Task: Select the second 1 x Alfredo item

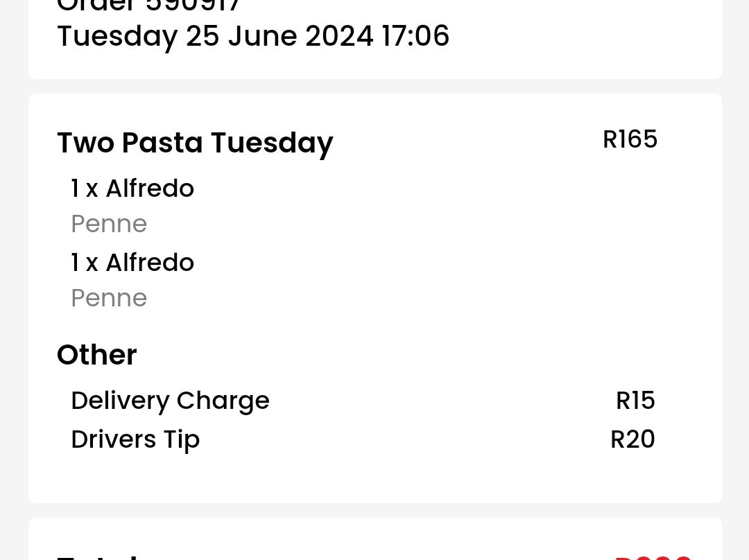Action: 132,262
